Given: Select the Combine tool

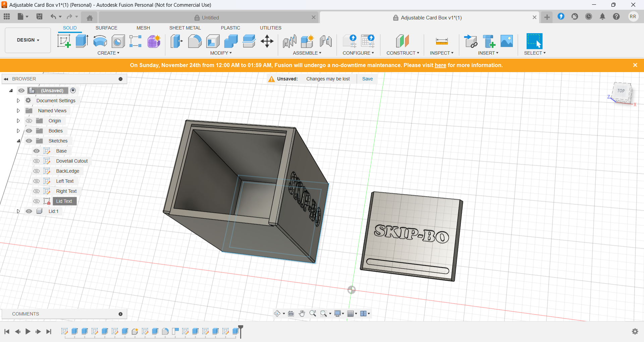Looking at the screenshot, I should pyautogui.click(x=231, y=41).
